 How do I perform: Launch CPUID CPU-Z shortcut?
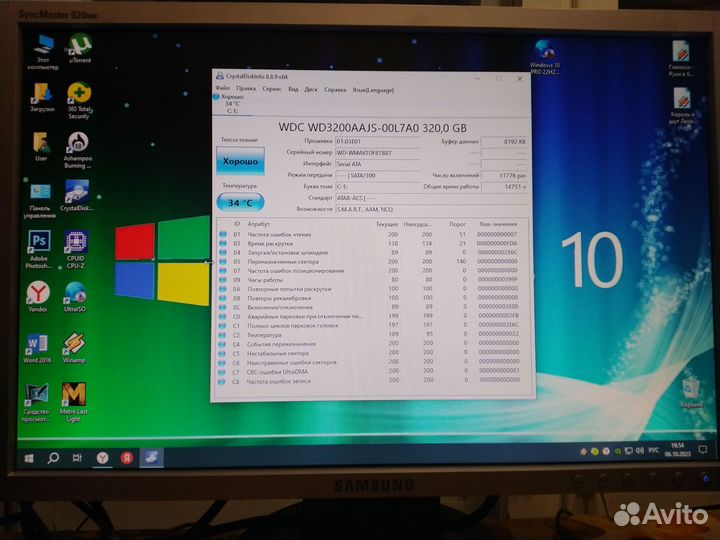coord(76,250)
